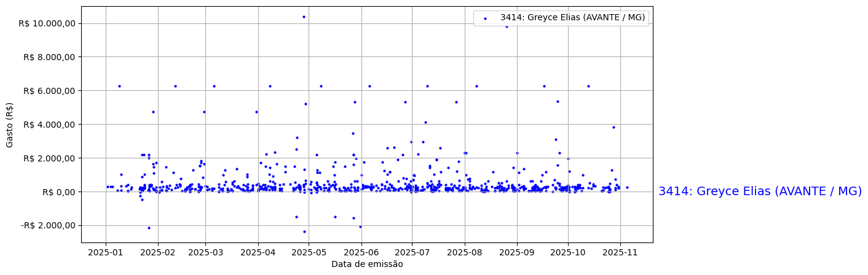Click the R$ 4.000,00 y-axis tick
This screenshot has height=275, width=868.
pyautogui.click(x=49, y=125)
